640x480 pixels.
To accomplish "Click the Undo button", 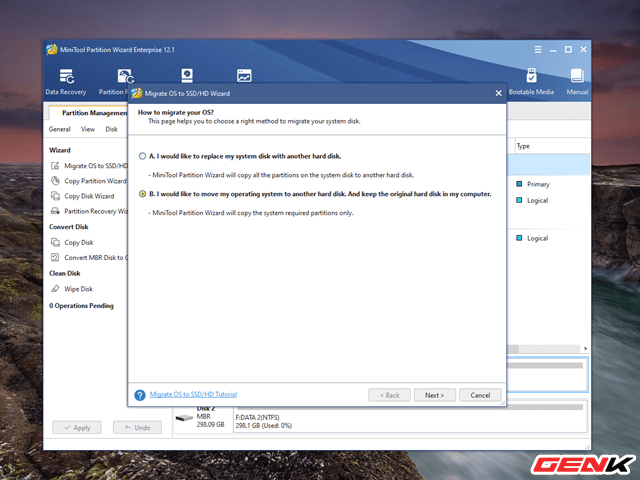I will coord(137,427).
